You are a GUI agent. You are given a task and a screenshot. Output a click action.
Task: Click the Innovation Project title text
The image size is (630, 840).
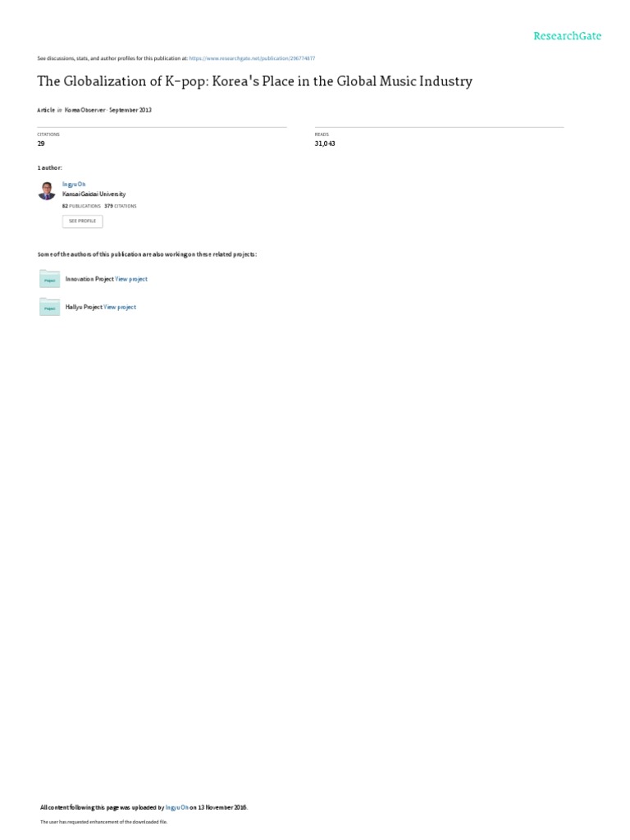point(89,279)
